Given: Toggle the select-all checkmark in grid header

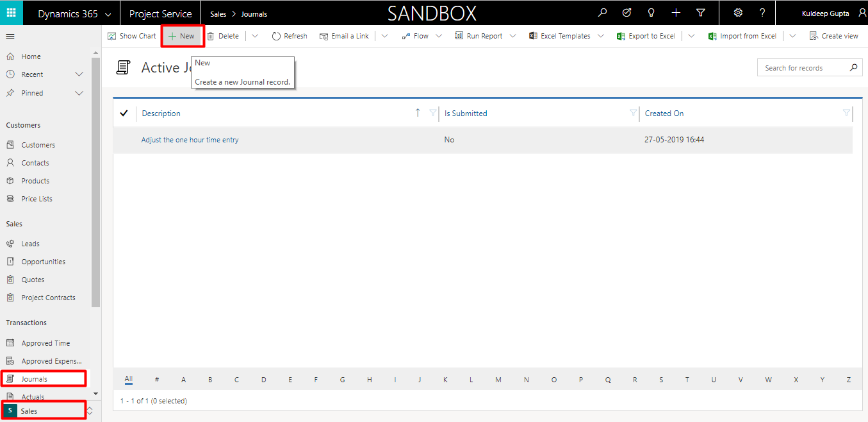Looking at the screenshot, I should (124, 114).
